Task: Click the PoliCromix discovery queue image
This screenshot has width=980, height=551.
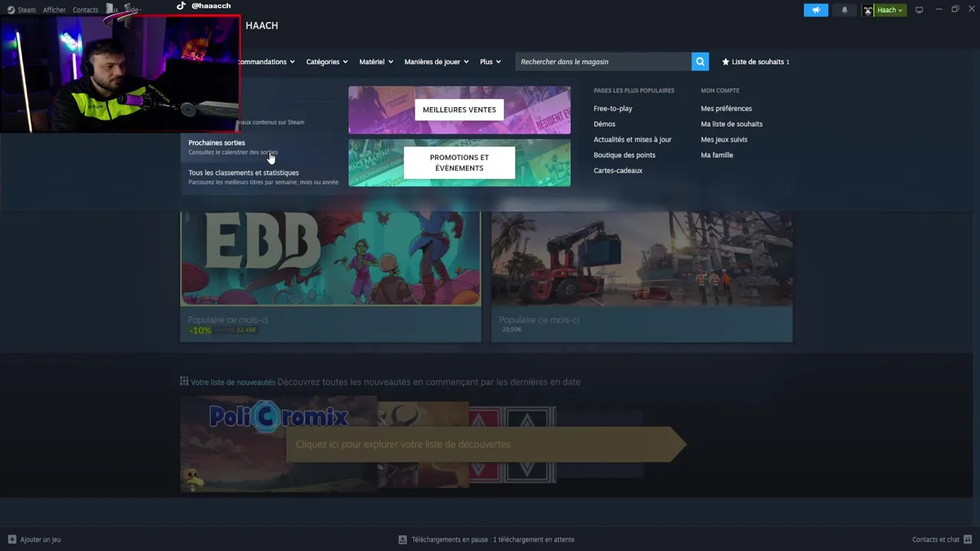Action: [x=279, y=442]
